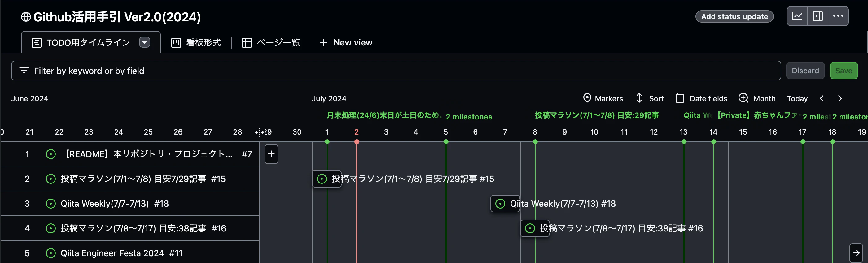
Task: Click open status icon of table row #18
Action: coord(50,204)
